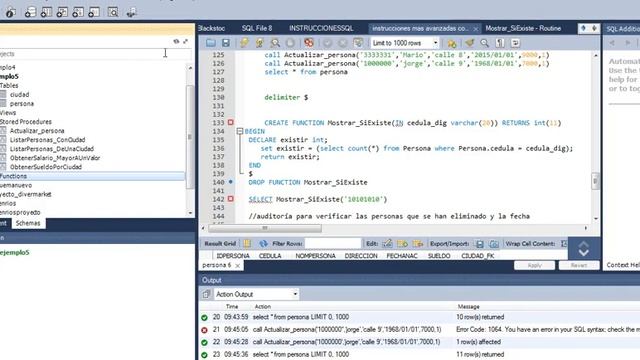
Task: Select ObtenerSueldoPorCiudad procedure
Action: coord(46,167)
